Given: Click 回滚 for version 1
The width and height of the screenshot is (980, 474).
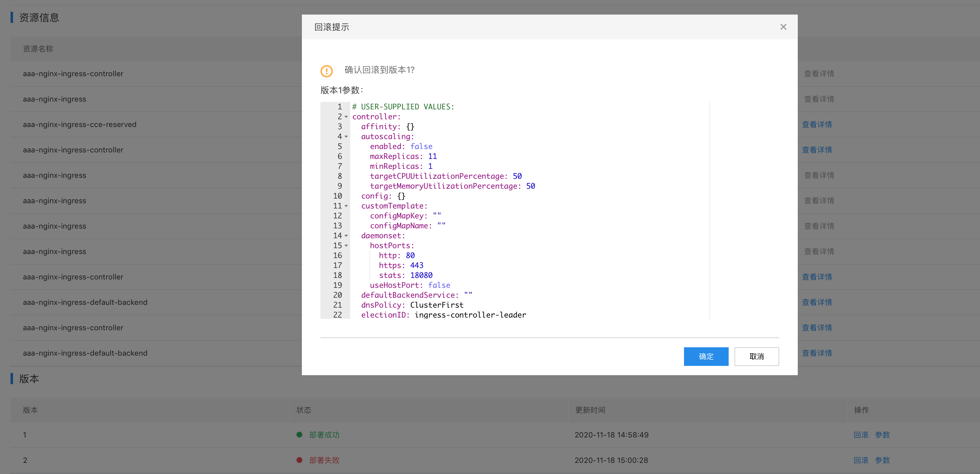Looking at the screenshot, I should [861, 435].
